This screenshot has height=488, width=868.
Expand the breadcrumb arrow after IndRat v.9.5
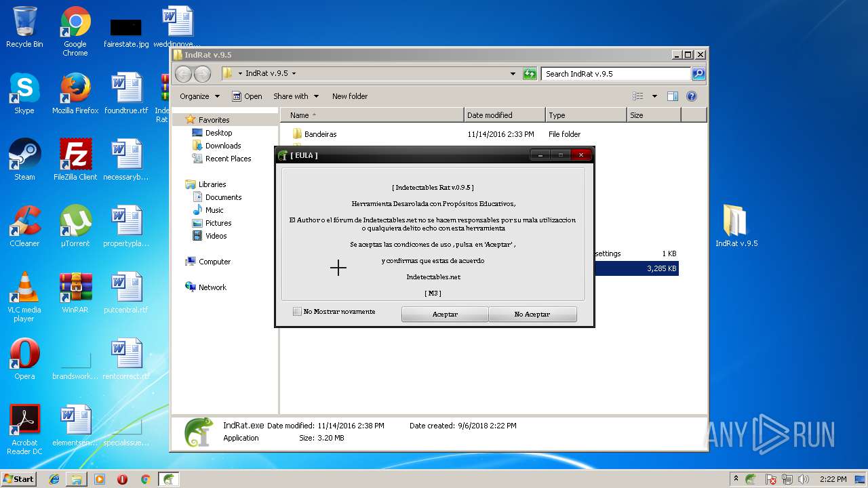[x=294, y=74]
